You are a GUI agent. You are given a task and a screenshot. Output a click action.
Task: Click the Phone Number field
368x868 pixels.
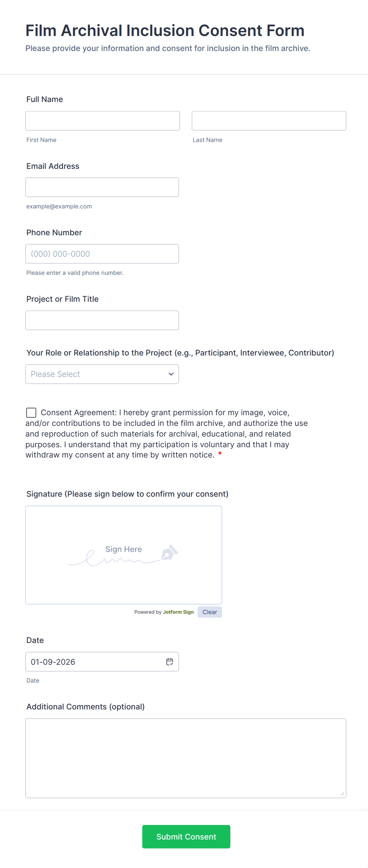(102, 253)
